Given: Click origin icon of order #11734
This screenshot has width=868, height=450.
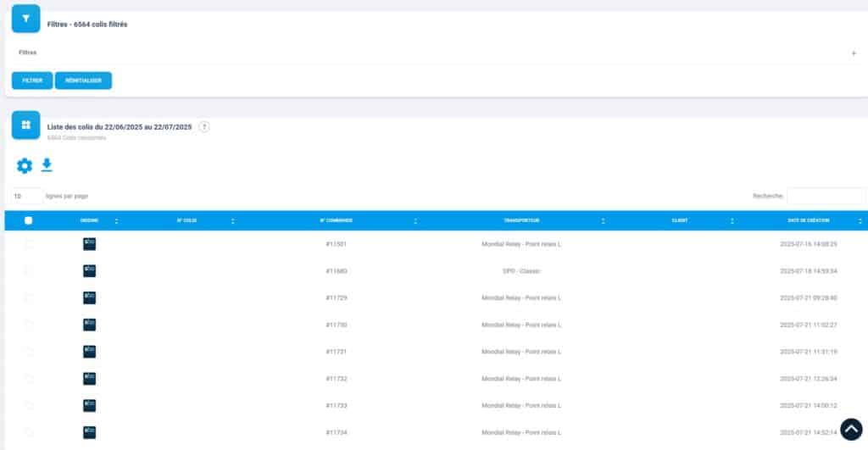Looking at the screenshot, I should pos(89,432).
